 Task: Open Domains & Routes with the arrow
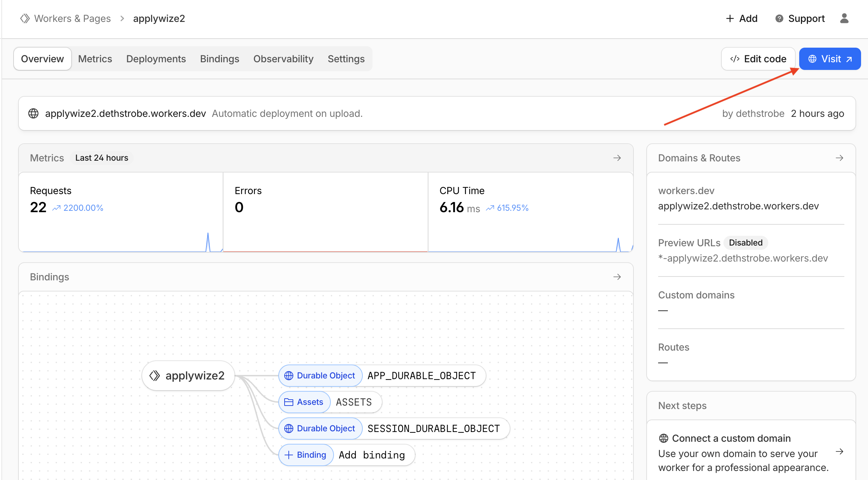click(x=840, y=158)
